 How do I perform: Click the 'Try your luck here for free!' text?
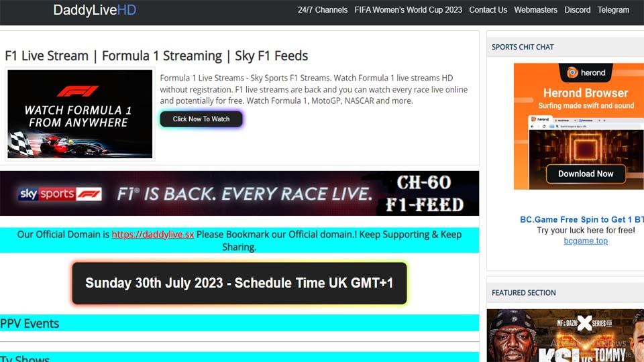[x=586, y=230]
